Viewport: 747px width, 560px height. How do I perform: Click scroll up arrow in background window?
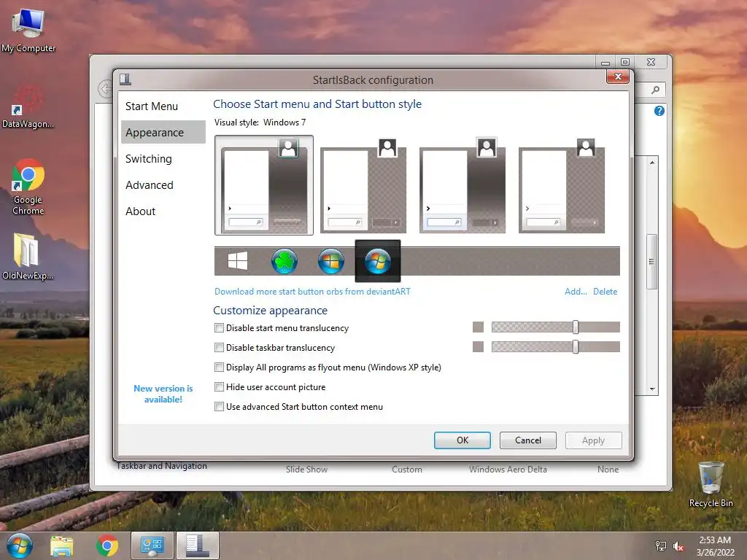coord(652,163)
